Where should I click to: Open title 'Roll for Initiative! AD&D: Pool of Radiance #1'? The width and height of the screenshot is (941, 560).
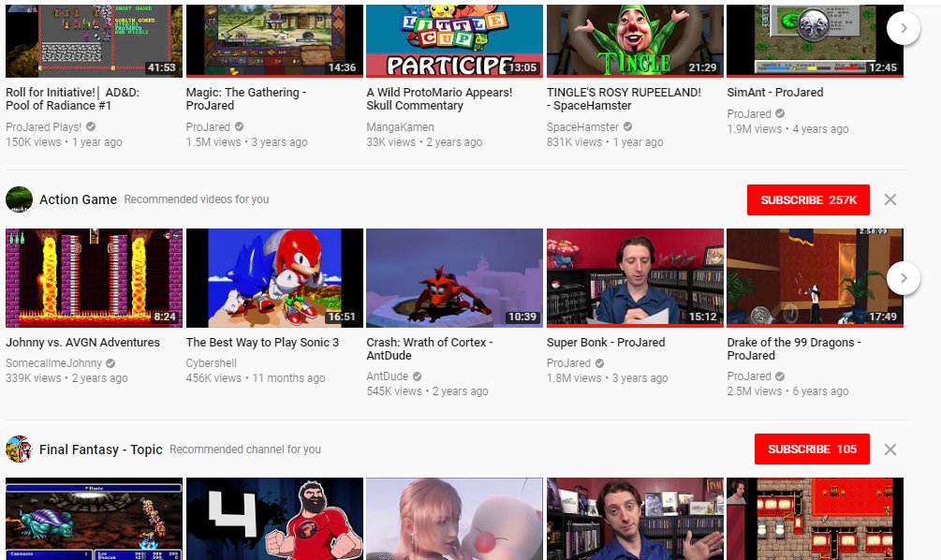click(x=73, y=98)
